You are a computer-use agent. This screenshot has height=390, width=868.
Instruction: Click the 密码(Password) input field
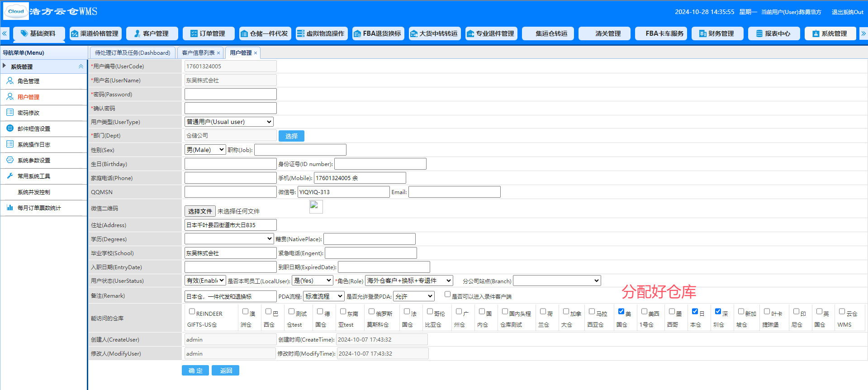coord(230,94)
